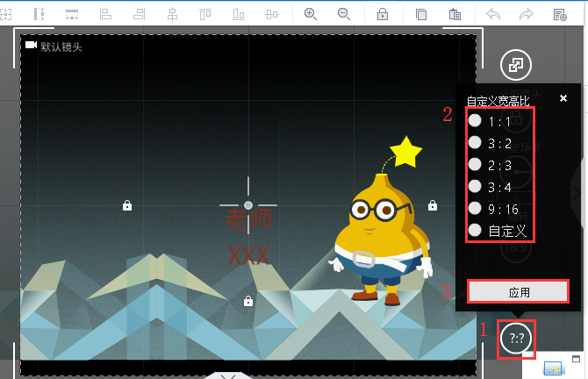Click the right lock handle on camera frame
Viewport: 588px width, 379px height.
[x=433, y=205]
